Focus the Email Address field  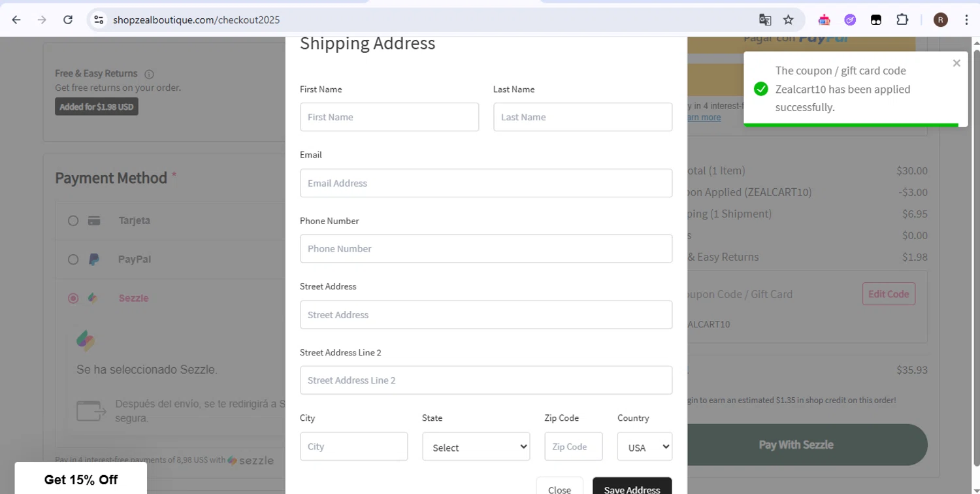486,183
